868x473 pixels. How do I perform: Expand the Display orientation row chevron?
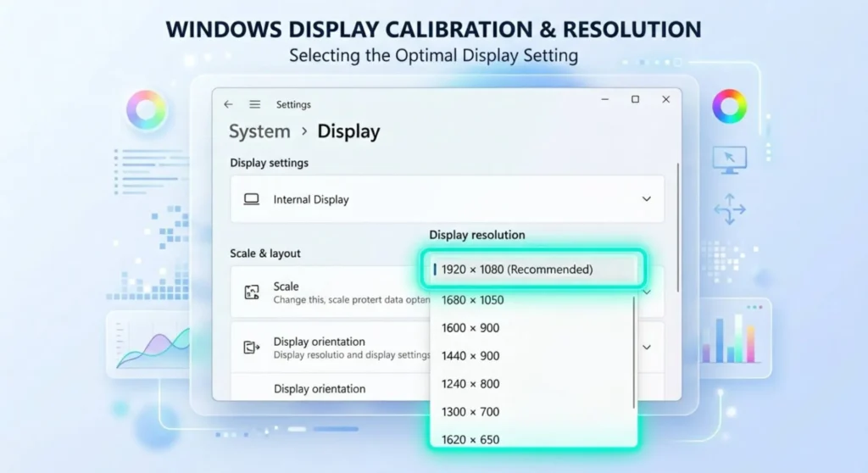(x=647, y=348)
